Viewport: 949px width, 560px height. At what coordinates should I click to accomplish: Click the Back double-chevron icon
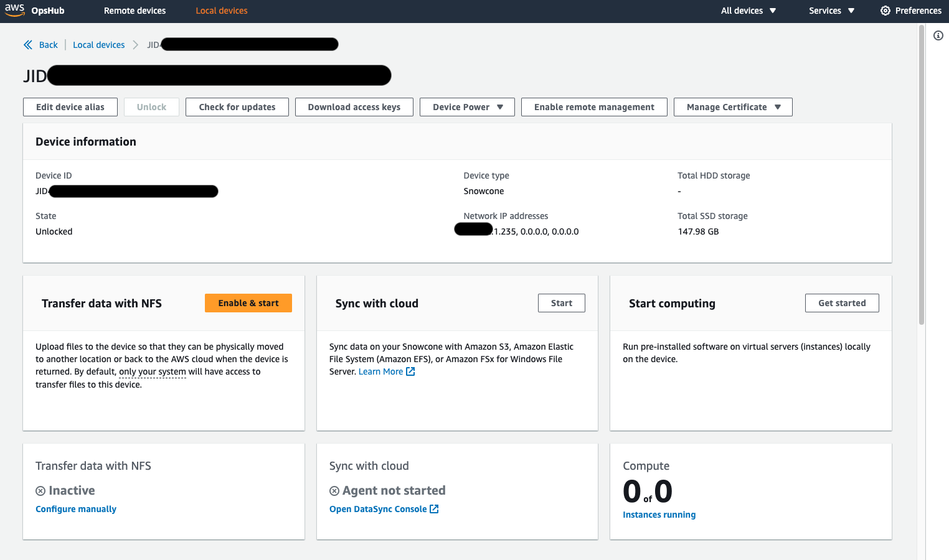click(28, 45)
